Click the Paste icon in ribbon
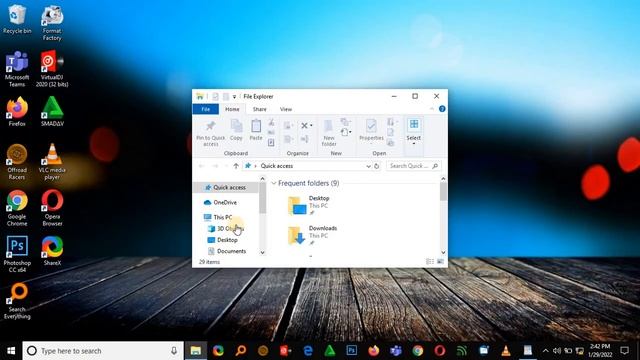Image resolution: width=640 pixels, height=360 pixels. [x=256, y=130]
